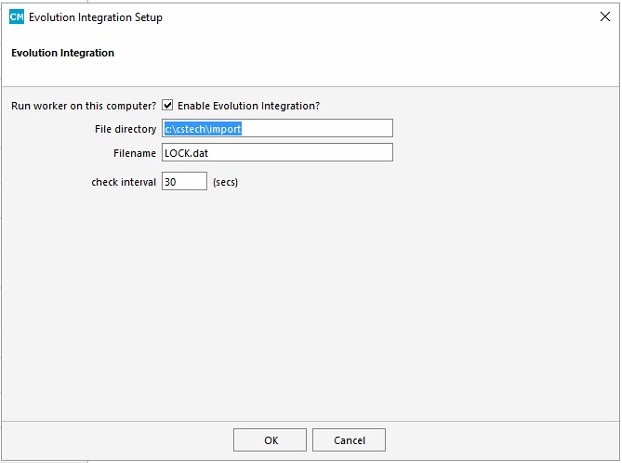The width and height of the screenshot is (622, 463).
Task: Click the 'check interval' label
Action: click(124, 182)
